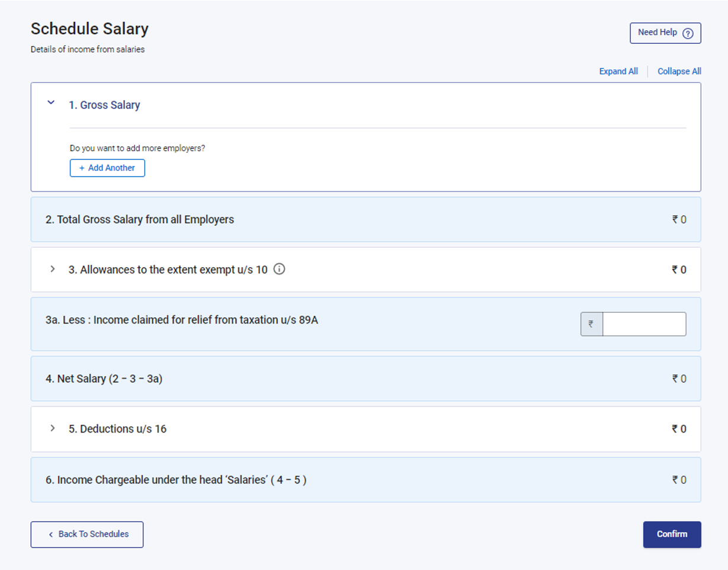The image size is (728, 570).
Task: Click the ₹ 0 amount in Deductions row
Action: (x=679, y=429)
